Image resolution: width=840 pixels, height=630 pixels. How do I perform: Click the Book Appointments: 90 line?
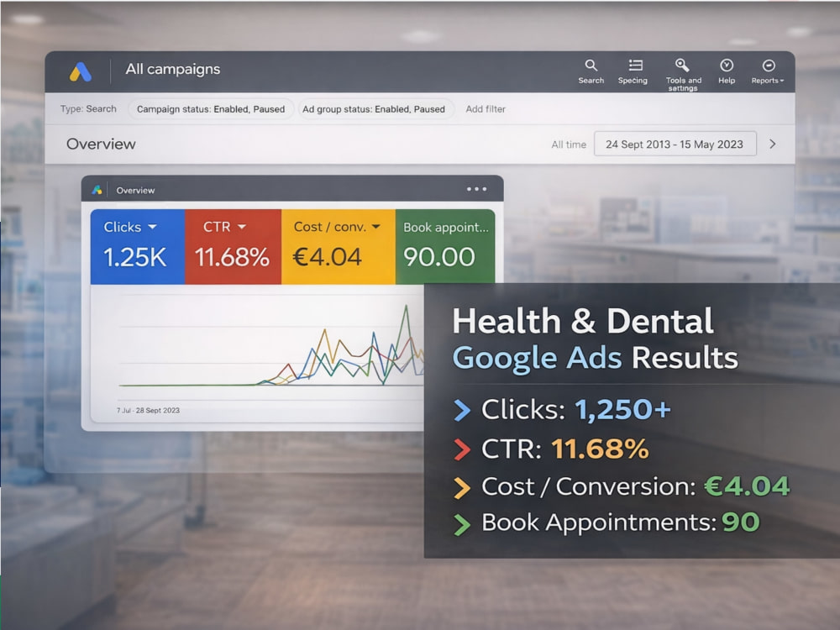pyautogui.click(x=606, y=522)
